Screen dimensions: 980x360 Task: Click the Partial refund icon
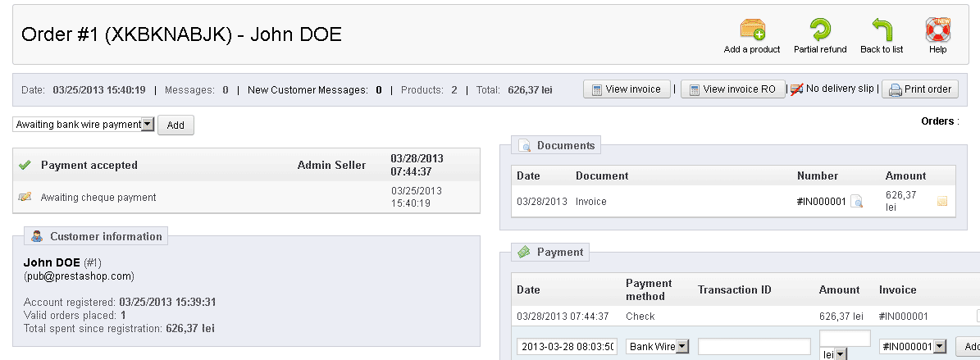[x=819, y=30]
